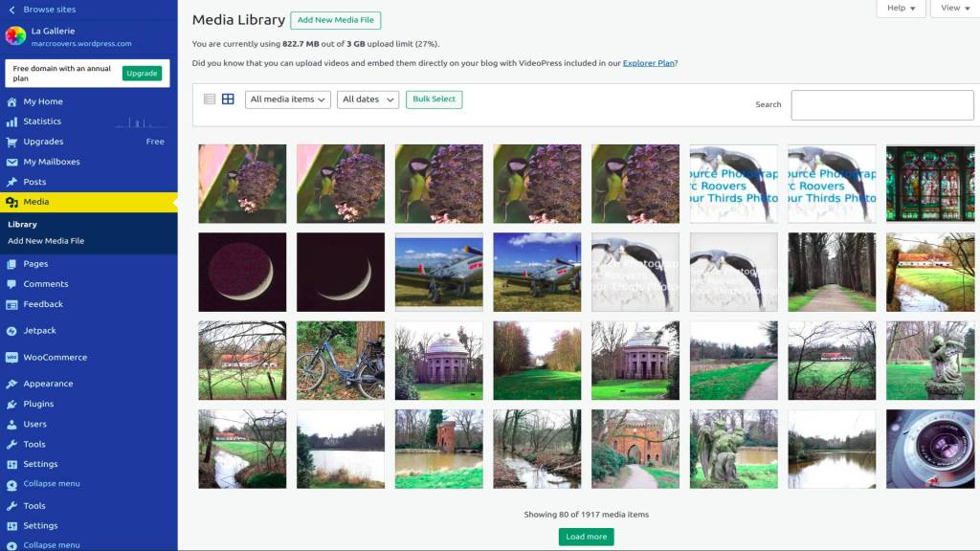
Task: Expand the View dropdown tab
Action: 955,8
